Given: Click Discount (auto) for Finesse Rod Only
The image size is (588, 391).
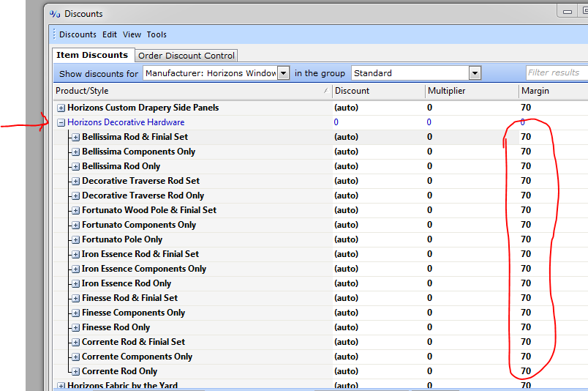Looking at the screenshot, I should [346, 327].
